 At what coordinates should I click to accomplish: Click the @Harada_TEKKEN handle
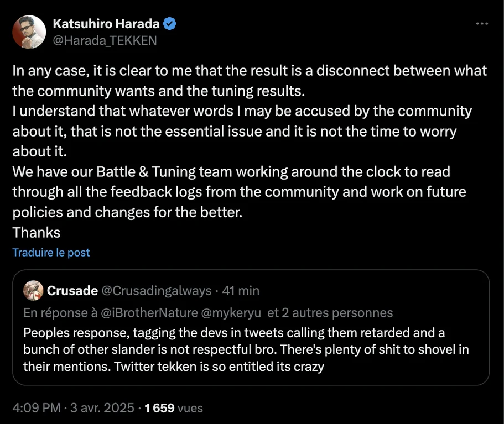click(105, 40)
